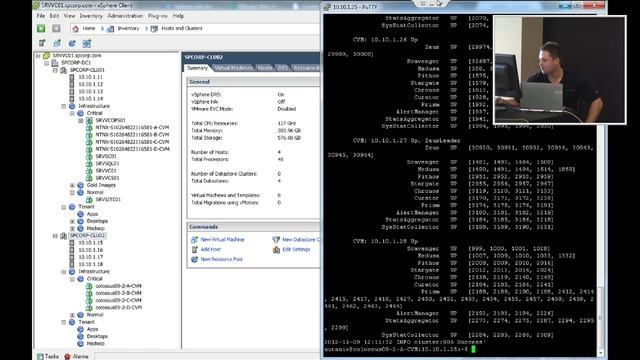Select host 10.10.1.11 in tree
Screen dimensions: 640x360
pos(90,77)
